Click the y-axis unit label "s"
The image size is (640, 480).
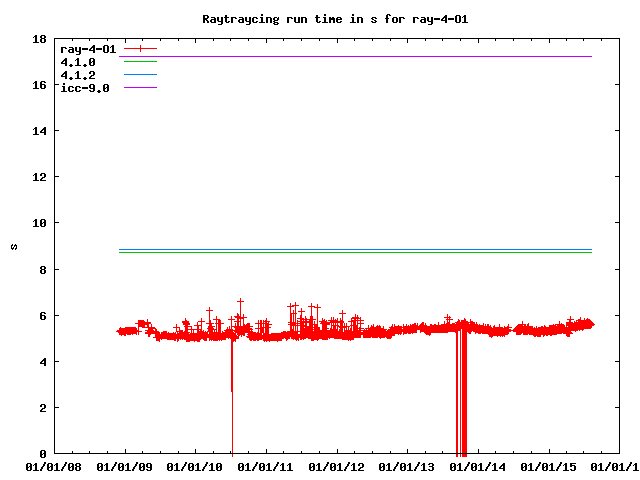[13, 246]
